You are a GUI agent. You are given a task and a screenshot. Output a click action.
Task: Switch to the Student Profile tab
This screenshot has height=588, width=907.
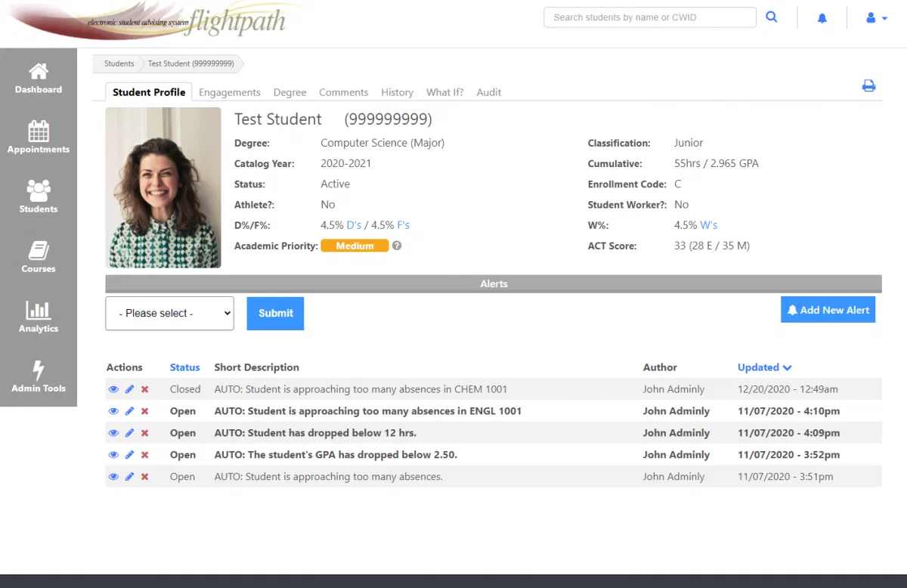[x=149, y=92]
